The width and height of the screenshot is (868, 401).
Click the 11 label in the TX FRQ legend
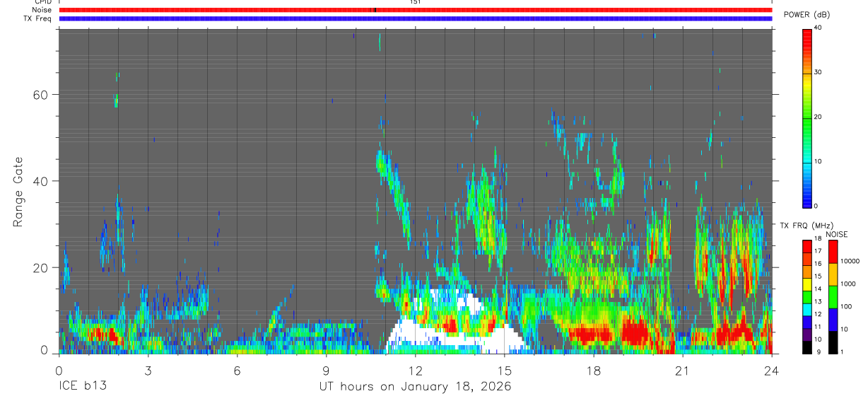click(x=819, y=327)
